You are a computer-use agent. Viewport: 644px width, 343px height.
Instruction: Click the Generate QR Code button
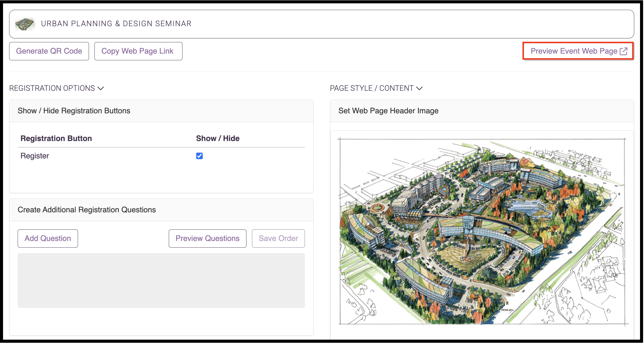tap(49, 51)
